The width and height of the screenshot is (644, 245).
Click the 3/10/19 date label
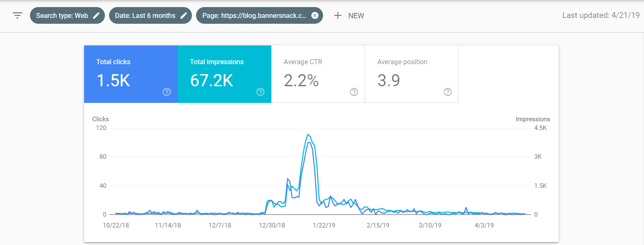[x=430, y=225]
